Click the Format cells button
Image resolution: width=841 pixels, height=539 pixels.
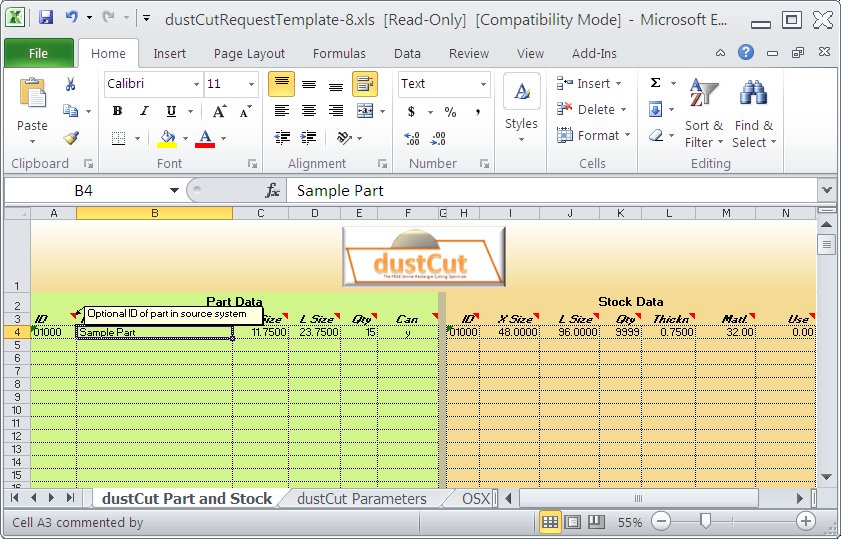pos(594,135)
